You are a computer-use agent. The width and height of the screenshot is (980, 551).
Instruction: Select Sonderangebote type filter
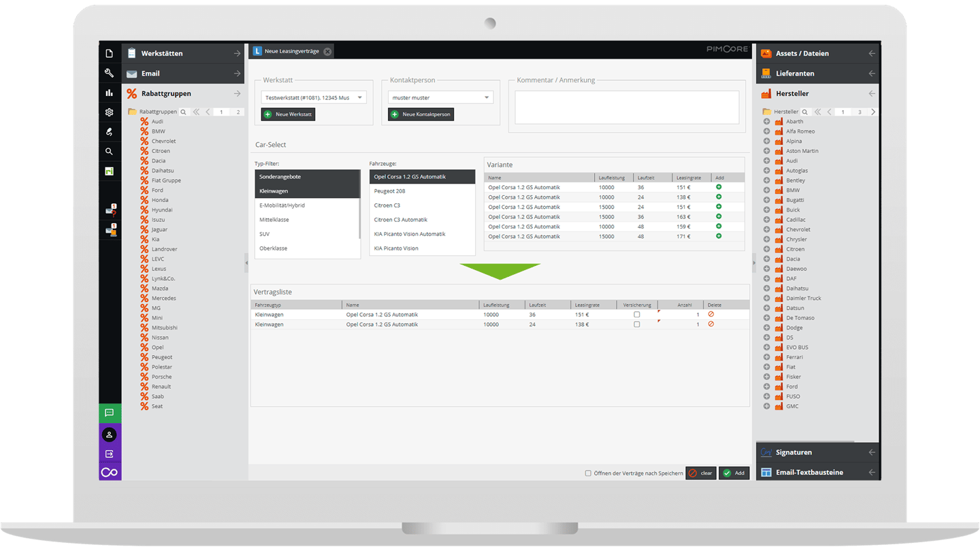(308, 177)
